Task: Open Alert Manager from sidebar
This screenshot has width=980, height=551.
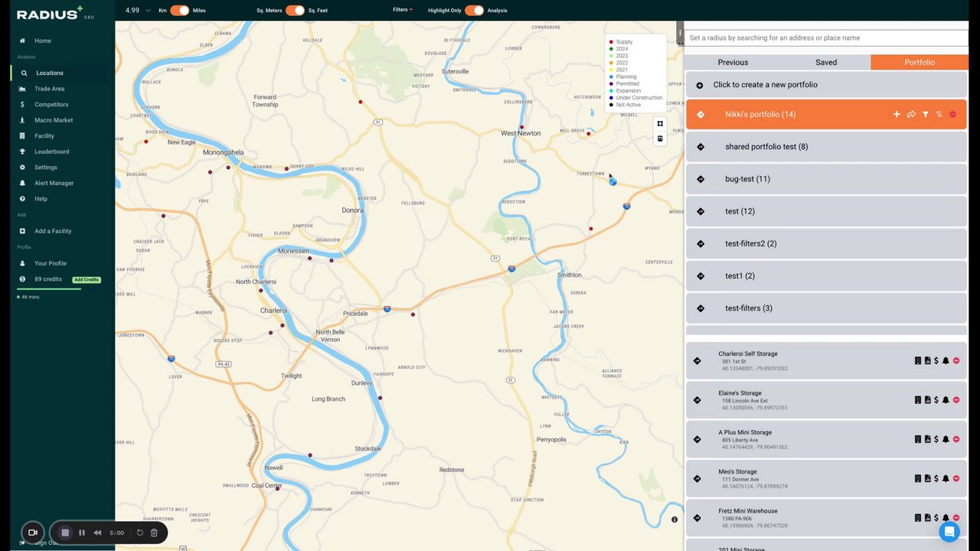Action: (54, 183)
